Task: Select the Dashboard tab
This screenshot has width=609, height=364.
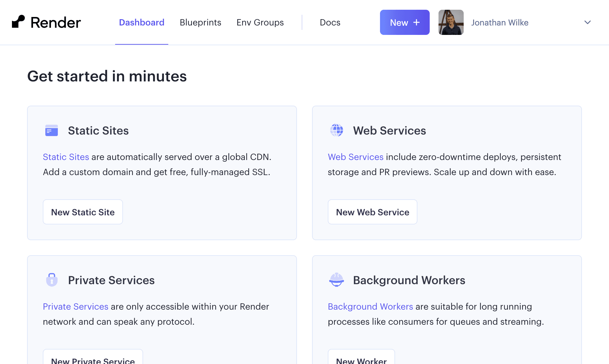Action: click(142, 22)
